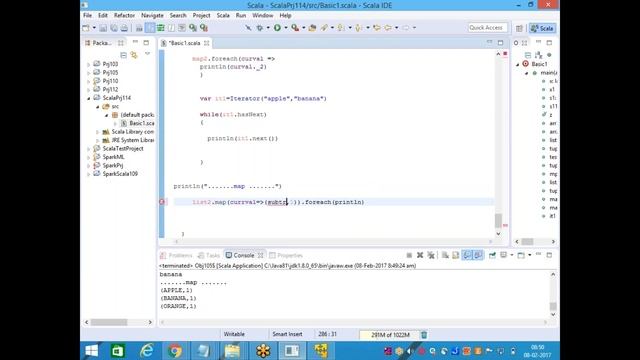
Task: Open the Scala menu
Action: tap(223, 16)
